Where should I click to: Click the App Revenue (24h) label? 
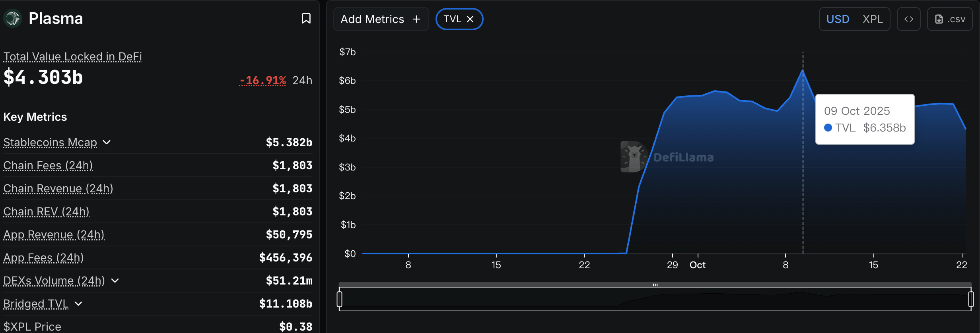pos(54,234)
